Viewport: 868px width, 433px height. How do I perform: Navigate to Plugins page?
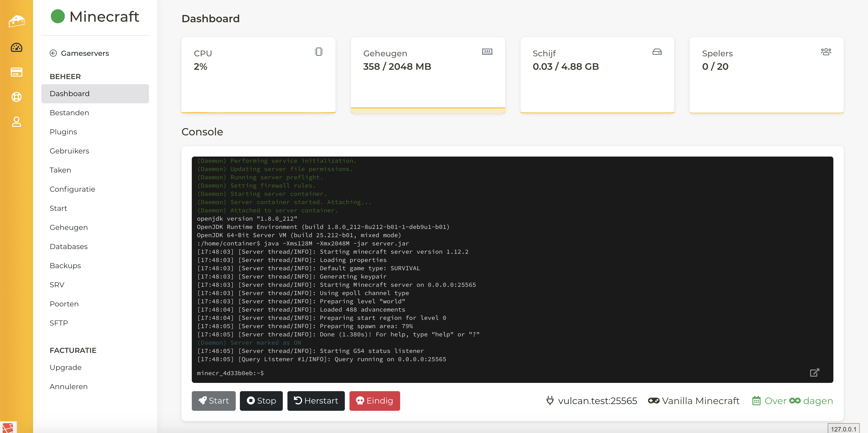pyautogui.click(x=63, y=132)
